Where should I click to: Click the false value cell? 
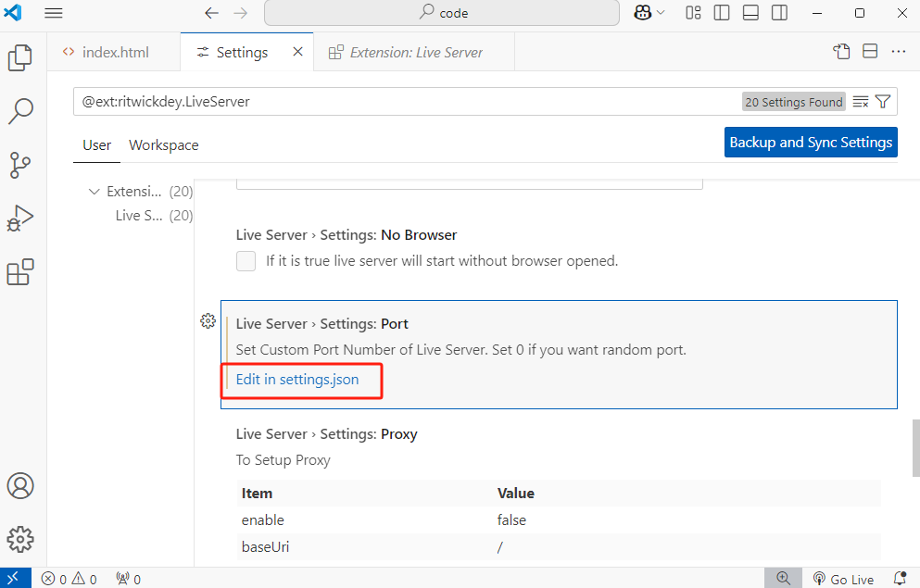point(511,520)
